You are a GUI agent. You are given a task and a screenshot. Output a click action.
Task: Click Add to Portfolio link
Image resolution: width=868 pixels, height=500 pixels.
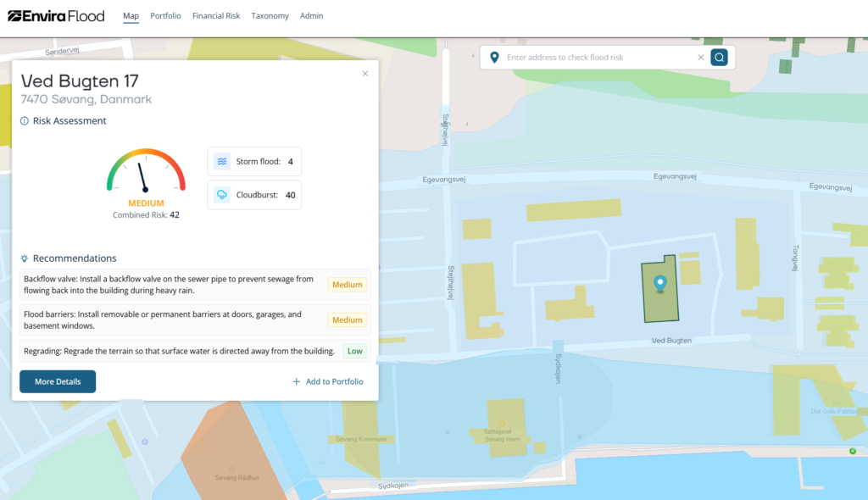(328, 381)
